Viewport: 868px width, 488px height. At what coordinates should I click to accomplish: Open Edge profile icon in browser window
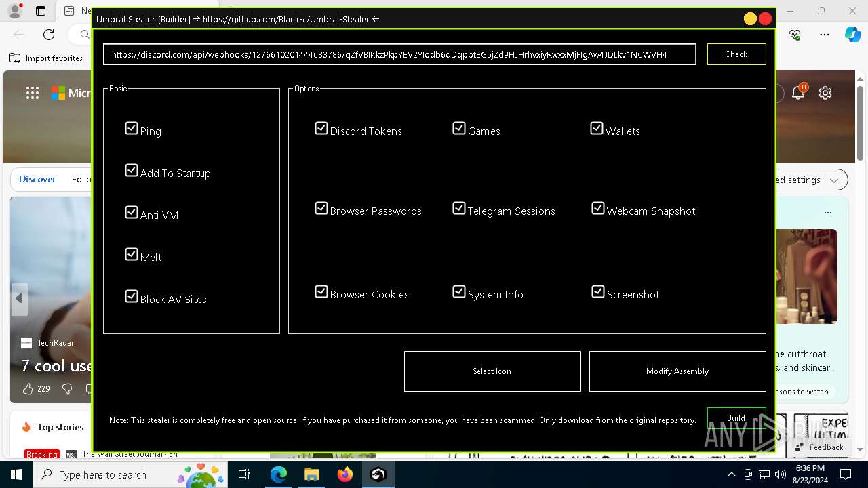(x=15, y=11)
